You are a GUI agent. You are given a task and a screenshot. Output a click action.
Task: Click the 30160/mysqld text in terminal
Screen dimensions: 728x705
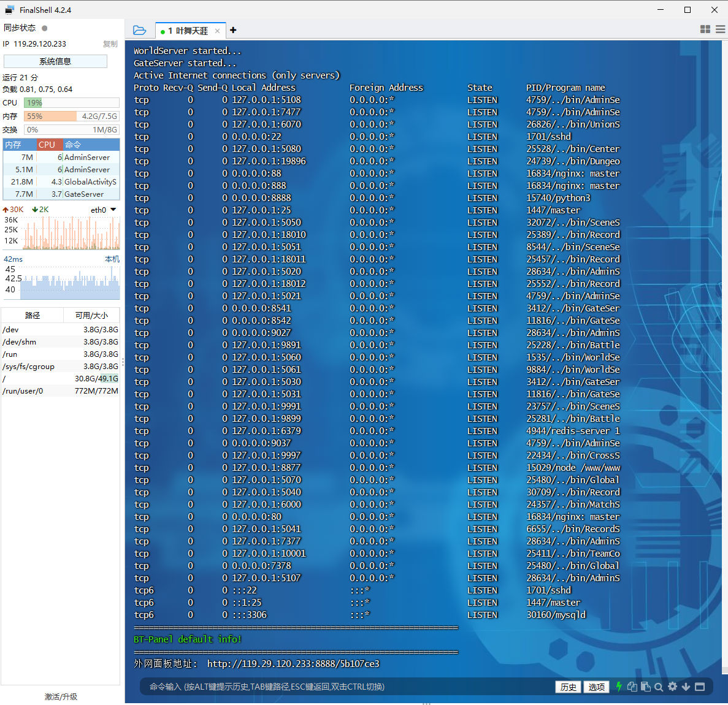pyautogui.click(x=556, y=615)
